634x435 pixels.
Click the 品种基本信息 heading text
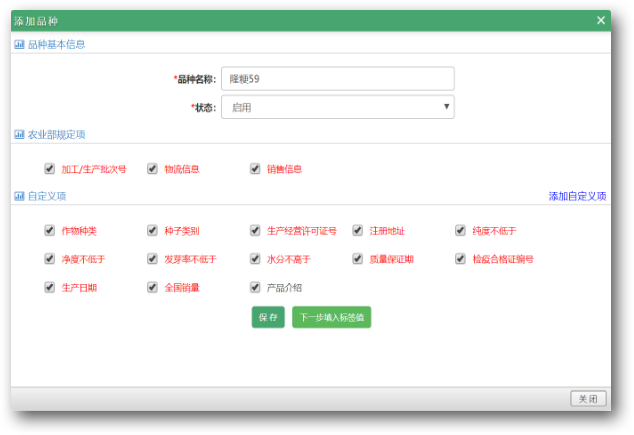(56, 44)
